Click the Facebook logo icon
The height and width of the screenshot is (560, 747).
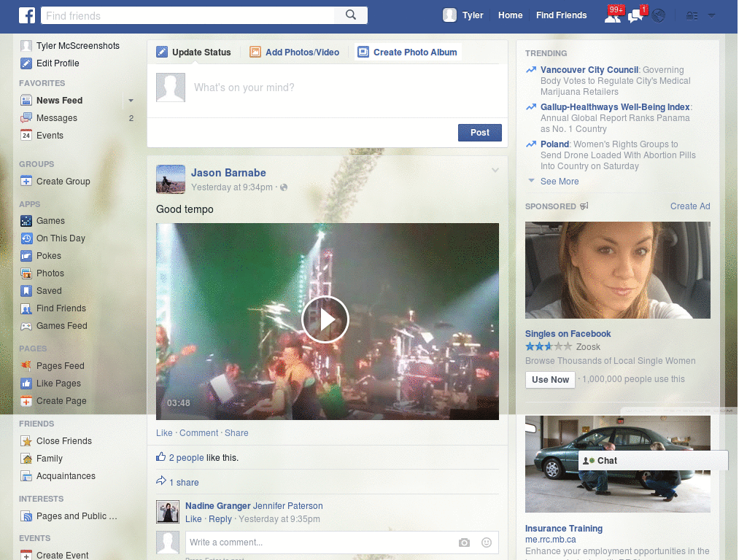pyautogui.click(x=27, y=15)
